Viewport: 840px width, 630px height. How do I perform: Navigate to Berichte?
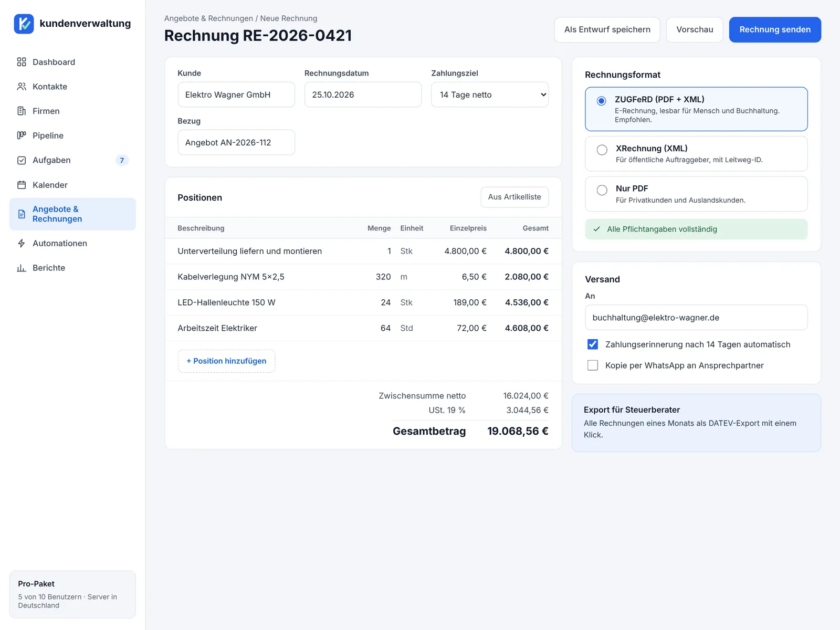click(x=72, y=268)
